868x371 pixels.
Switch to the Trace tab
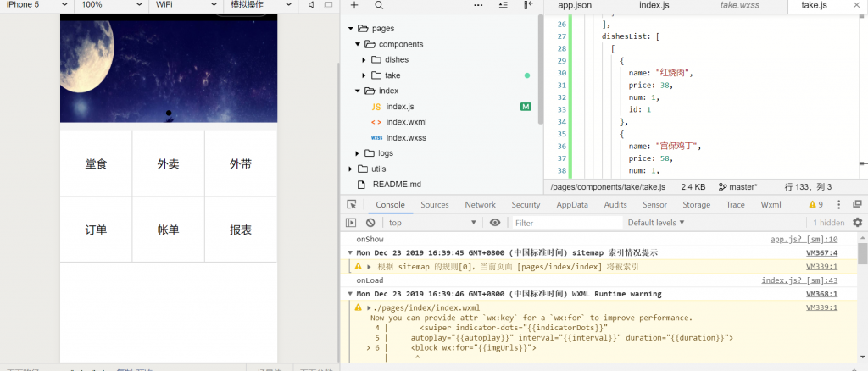click(735, 205)
